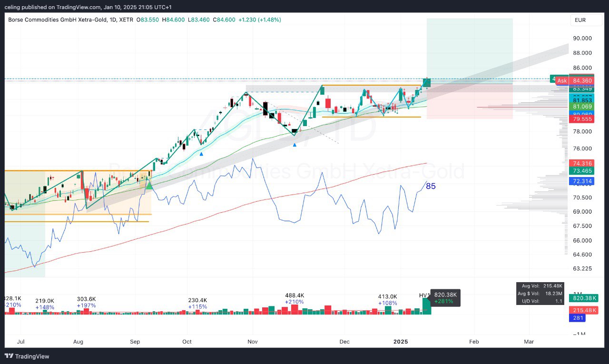Click the blue triangle marker below October candles
The image size is (609, 364).
point(202,154)
